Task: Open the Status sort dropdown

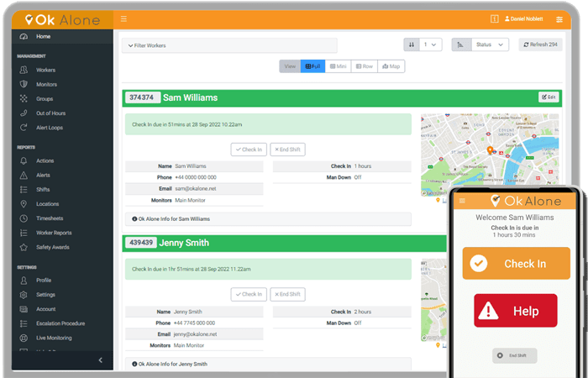Action: point(490,45)
